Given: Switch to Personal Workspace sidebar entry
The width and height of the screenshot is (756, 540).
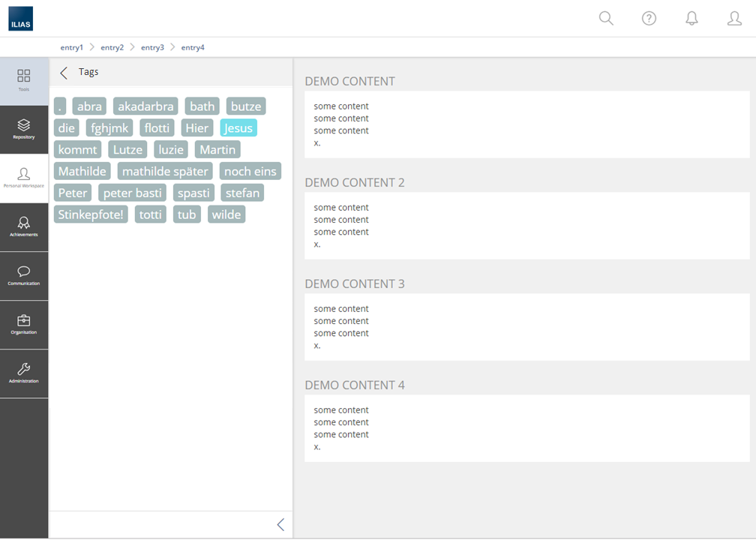Looking at the screenshot, I should click(24, 178).
